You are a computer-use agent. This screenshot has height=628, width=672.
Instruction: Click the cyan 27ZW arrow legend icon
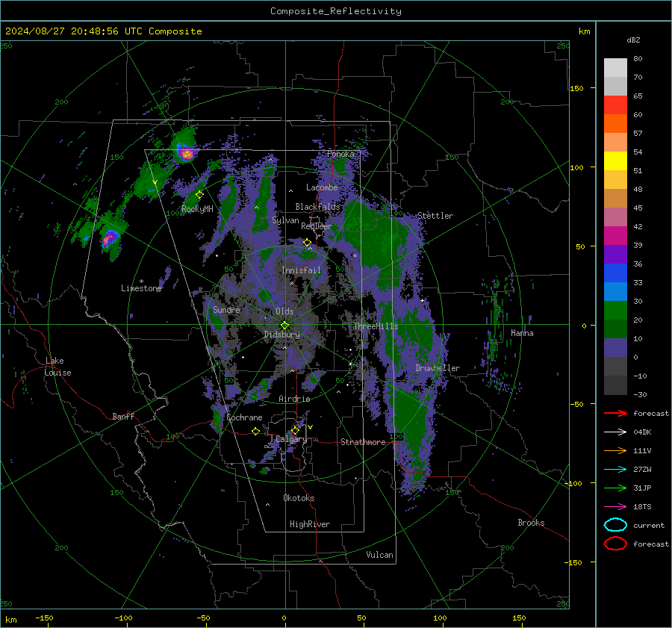tap(615, 470)
